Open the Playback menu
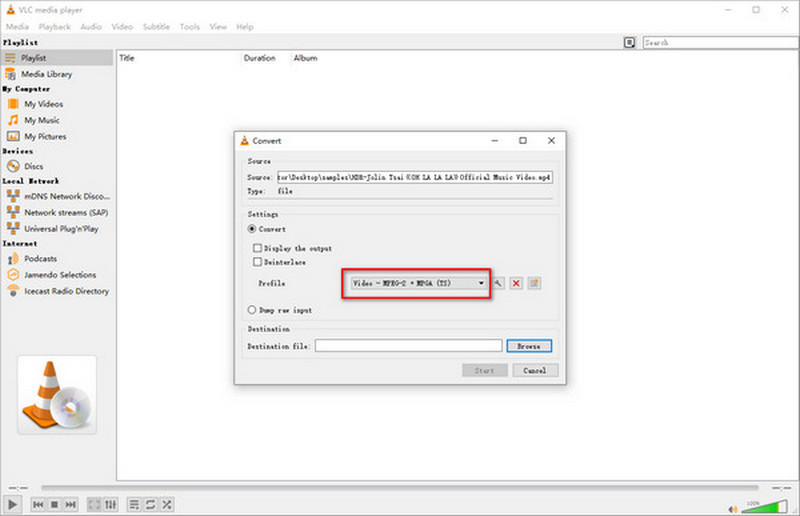800x516 pixels. tap(55, 27)
